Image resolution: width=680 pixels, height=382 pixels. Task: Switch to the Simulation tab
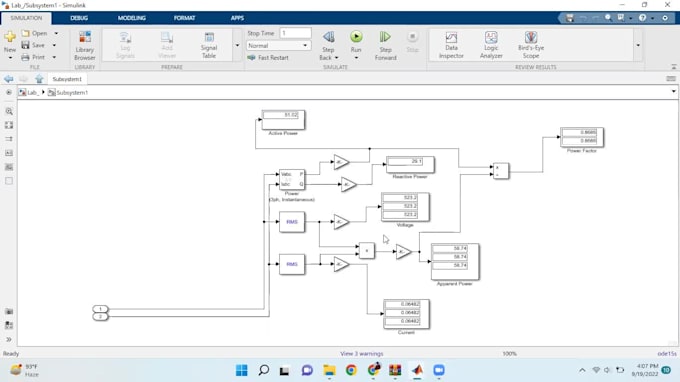26,18
